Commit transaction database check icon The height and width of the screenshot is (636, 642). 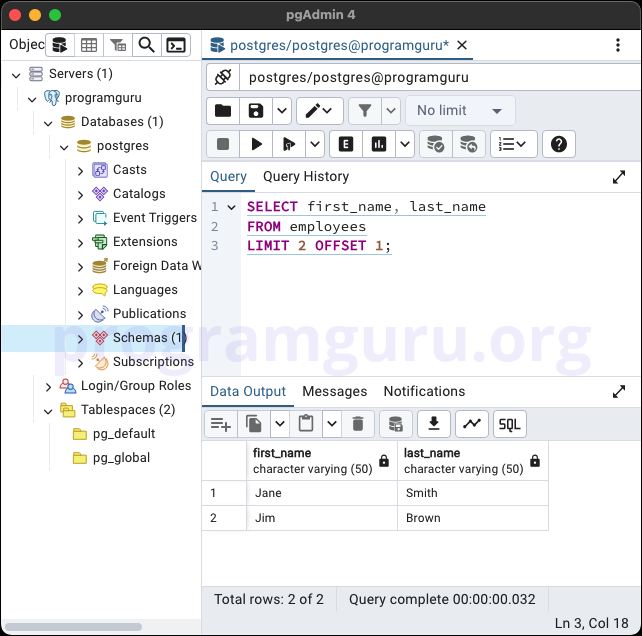point(436,144)
